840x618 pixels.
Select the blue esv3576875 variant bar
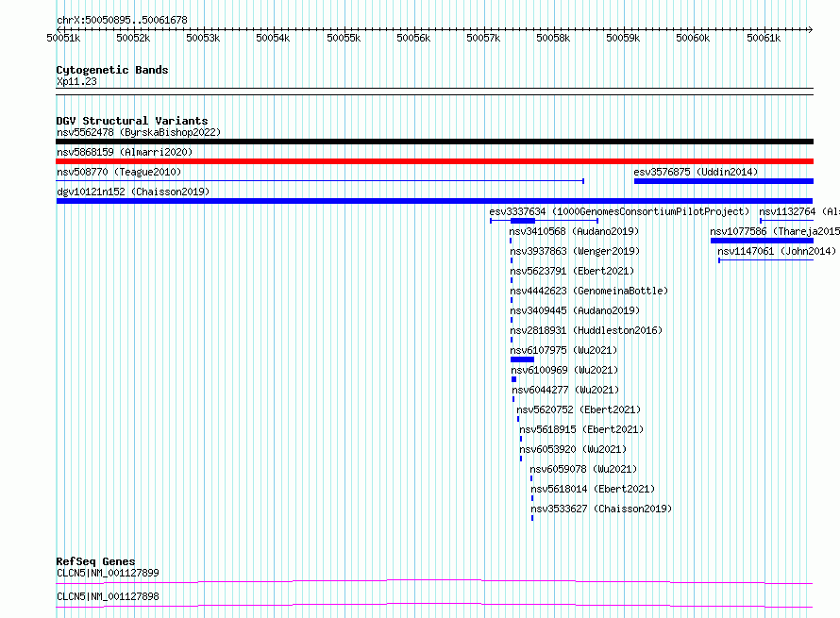coord(724,181)
